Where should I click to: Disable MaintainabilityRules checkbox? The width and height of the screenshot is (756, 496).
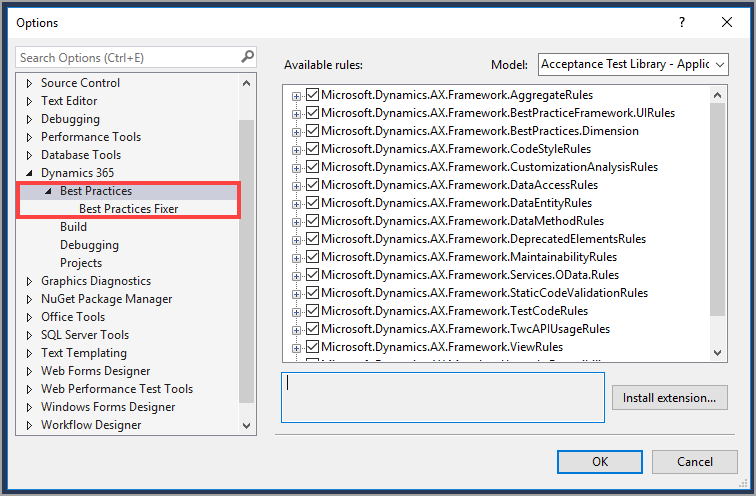pyautogui.click(x=312, y=256)
